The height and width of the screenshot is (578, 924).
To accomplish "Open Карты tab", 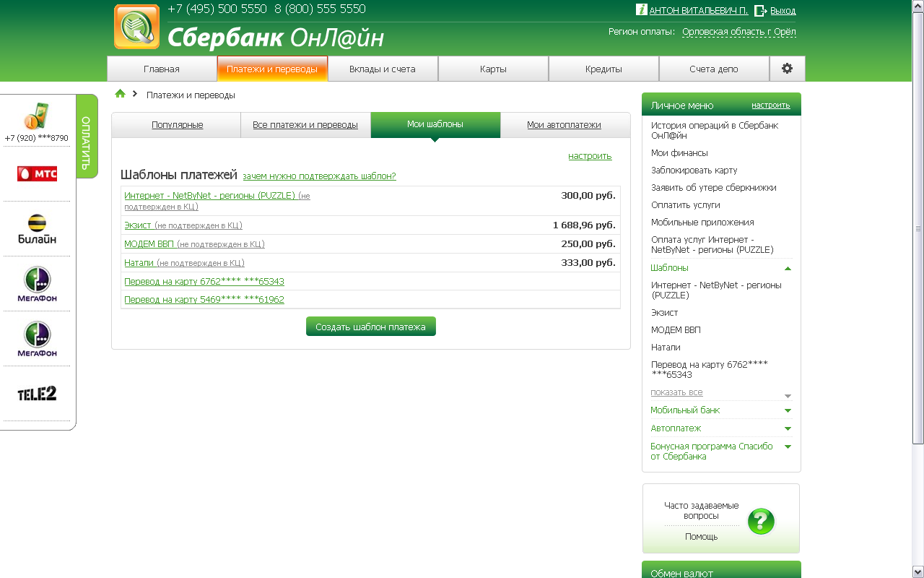I will tap(493, 69).
